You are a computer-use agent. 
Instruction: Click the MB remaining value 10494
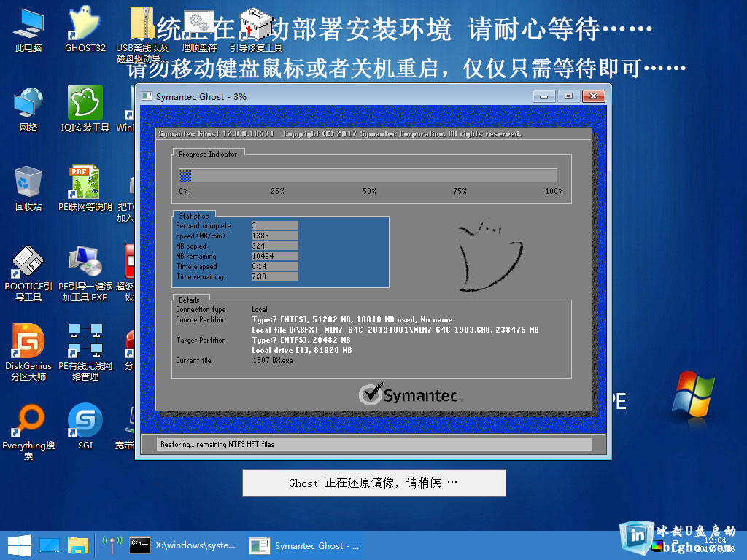pyautogui.click(x=275, y=256)
